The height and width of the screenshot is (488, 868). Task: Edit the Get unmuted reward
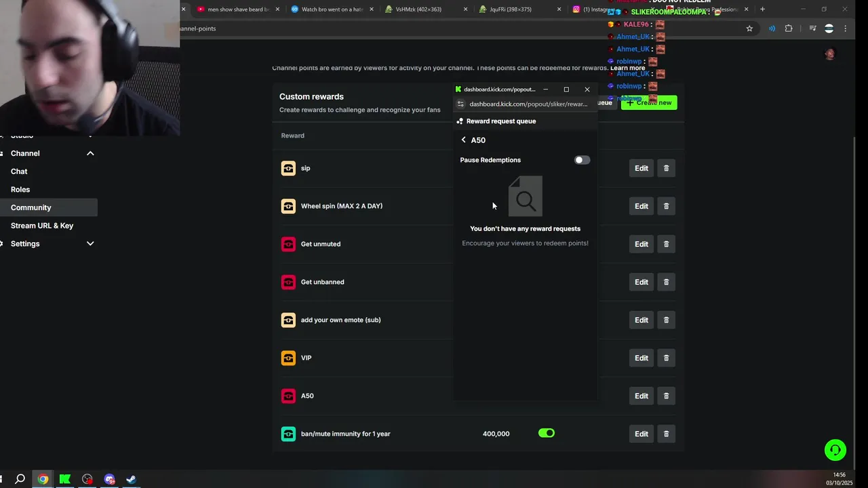tap(642, 244)
